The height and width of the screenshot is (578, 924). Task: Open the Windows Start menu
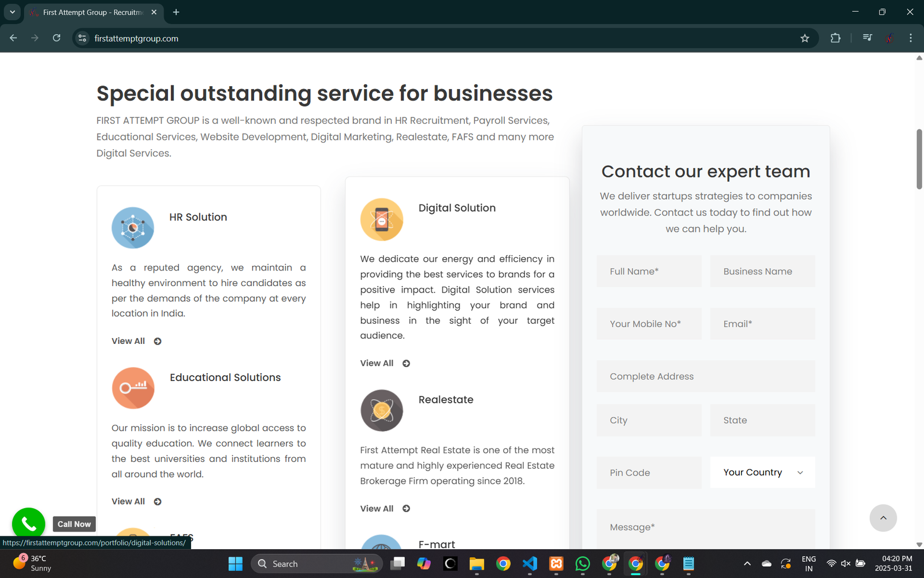click(236, 564)
